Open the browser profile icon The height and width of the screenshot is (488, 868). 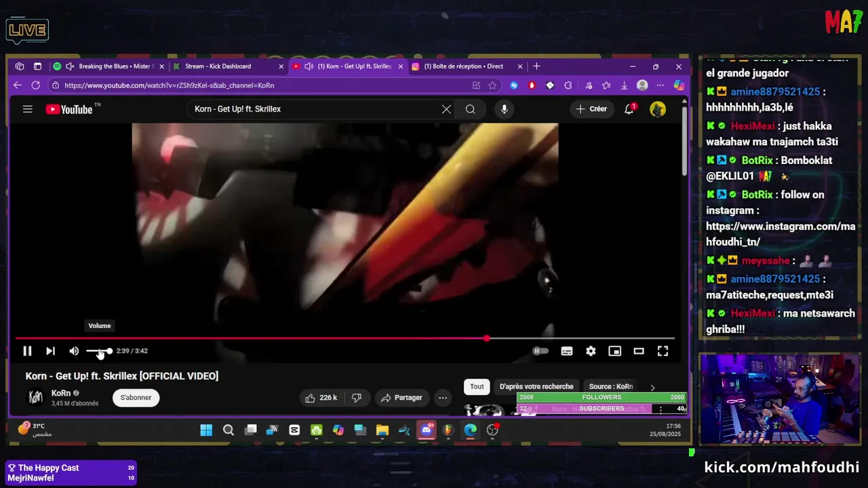point(642,85)
